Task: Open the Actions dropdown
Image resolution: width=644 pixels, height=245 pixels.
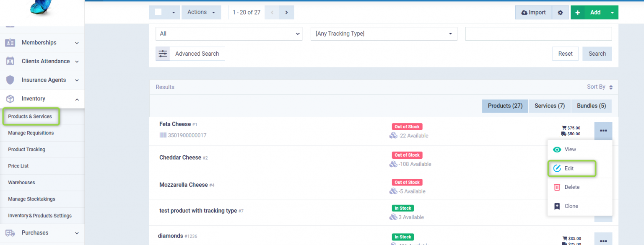Action: [x=201, y=13]
